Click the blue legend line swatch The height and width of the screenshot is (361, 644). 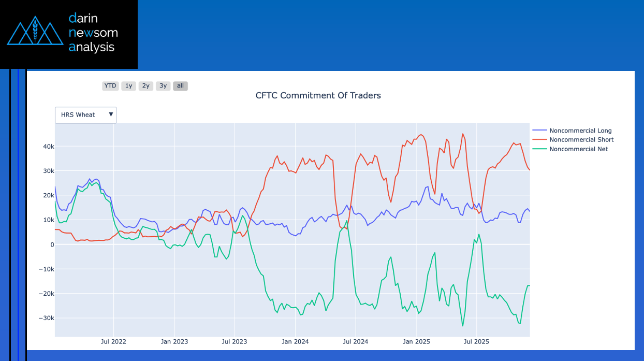pyautogui.click(x=540, y=131)
